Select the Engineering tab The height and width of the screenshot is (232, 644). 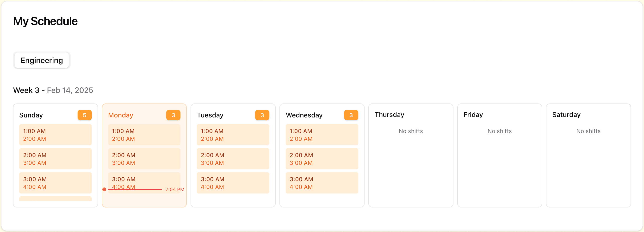click(42, 60)
